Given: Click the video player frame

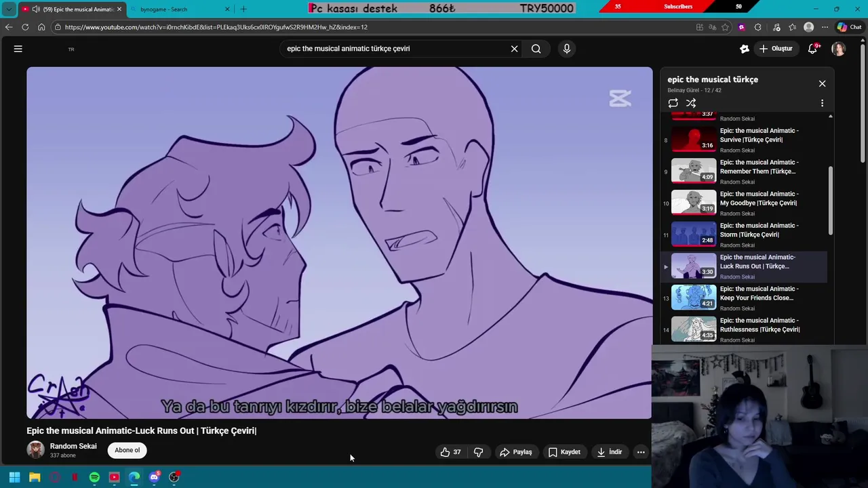Looking at the screenshot, I should click(x=339, y=243).
